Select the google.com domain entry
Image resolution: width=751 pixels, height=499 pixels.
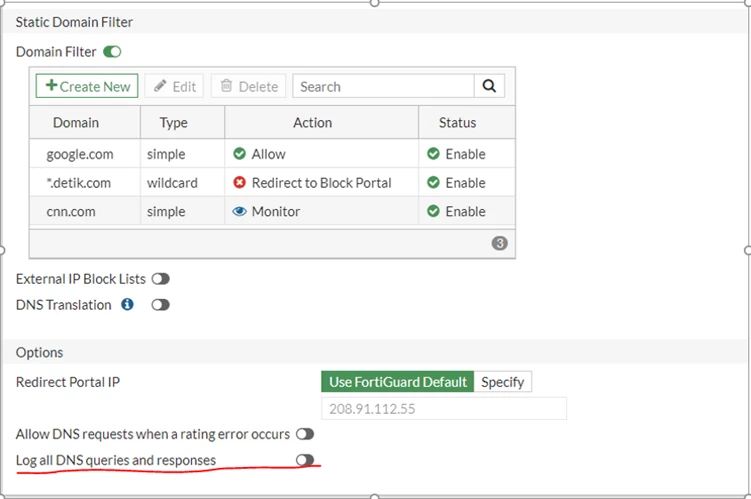coord(80,154)
